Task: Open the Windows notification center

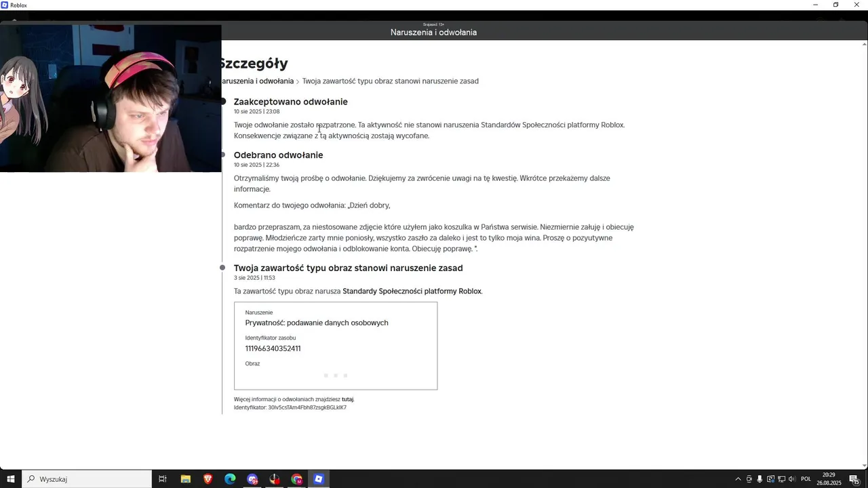Action: pyautogui.click(x=854, y=479)
